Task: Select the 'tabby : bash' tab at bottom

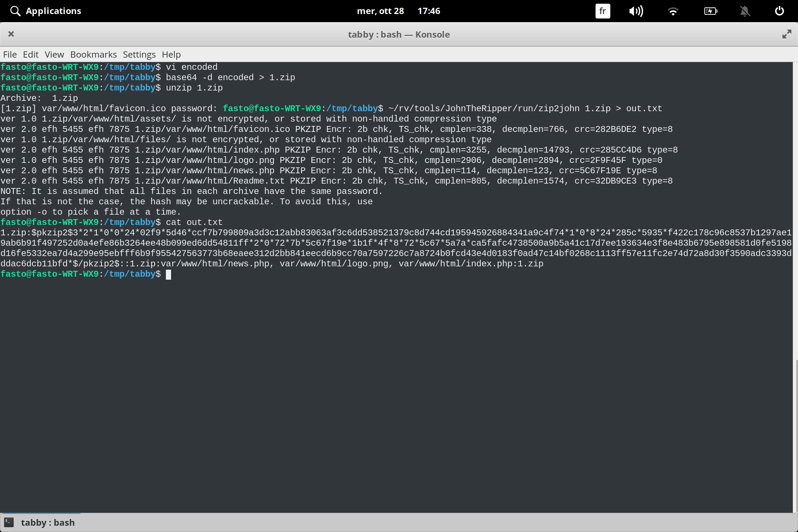Action: click(x=48, y=522)
